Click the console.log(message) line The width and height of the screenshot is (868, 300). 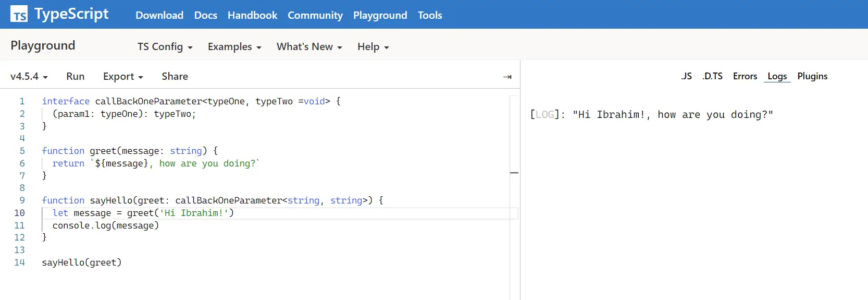tap(106, 225)
